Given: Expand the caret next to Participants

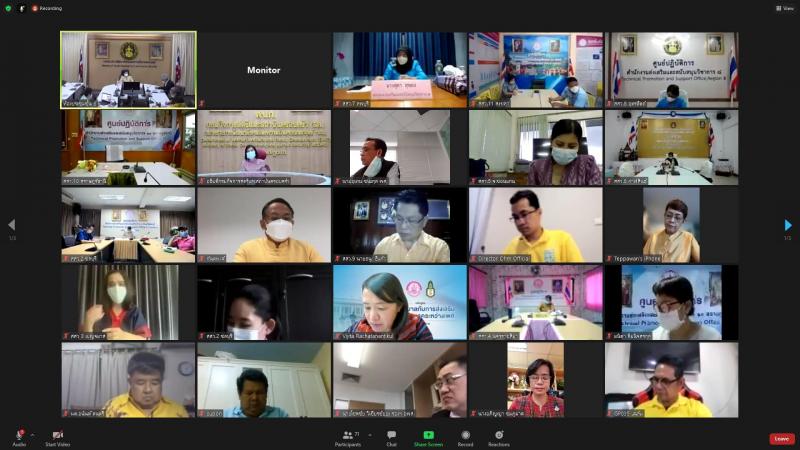Looking at the screenshot, I should 370,435.
